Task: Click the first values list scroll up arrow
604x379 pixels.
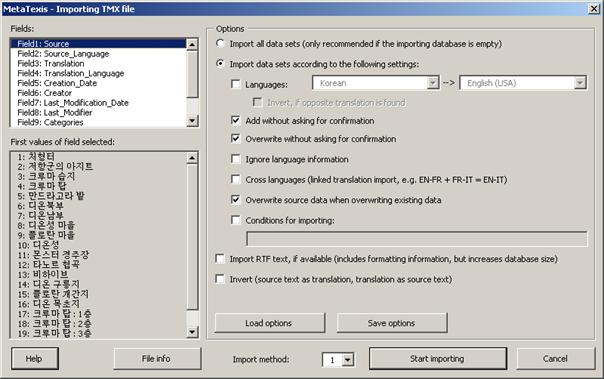Action: (192, 158)
